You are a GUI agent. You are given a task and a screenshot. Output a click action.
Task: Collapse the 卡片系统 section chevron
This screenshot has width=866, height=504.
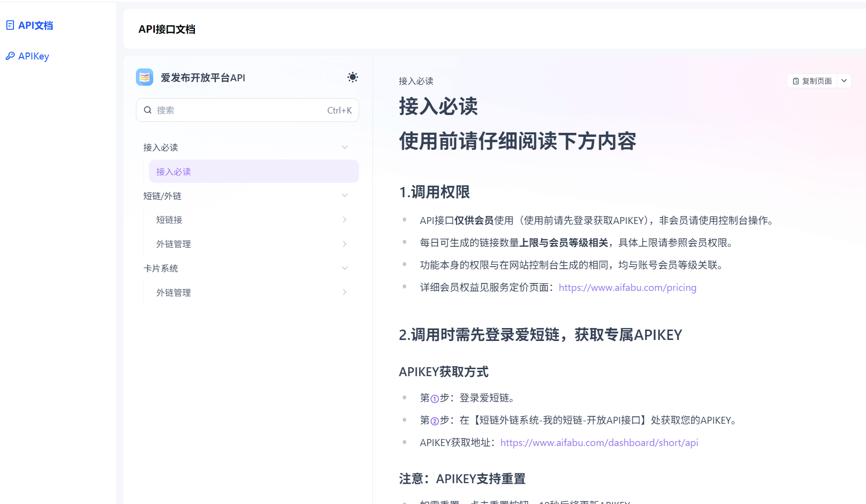tap(345, 268)
